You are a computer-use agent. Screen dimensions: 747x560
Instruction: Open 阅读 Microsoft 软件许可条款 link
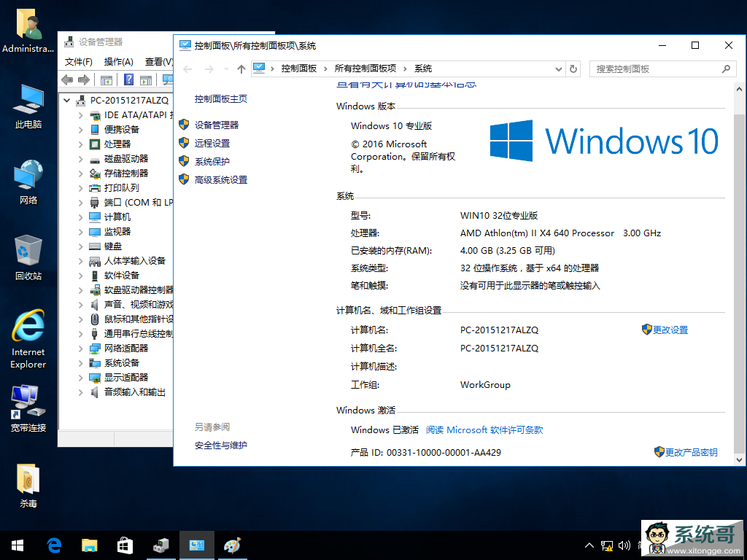coord(484,429)
